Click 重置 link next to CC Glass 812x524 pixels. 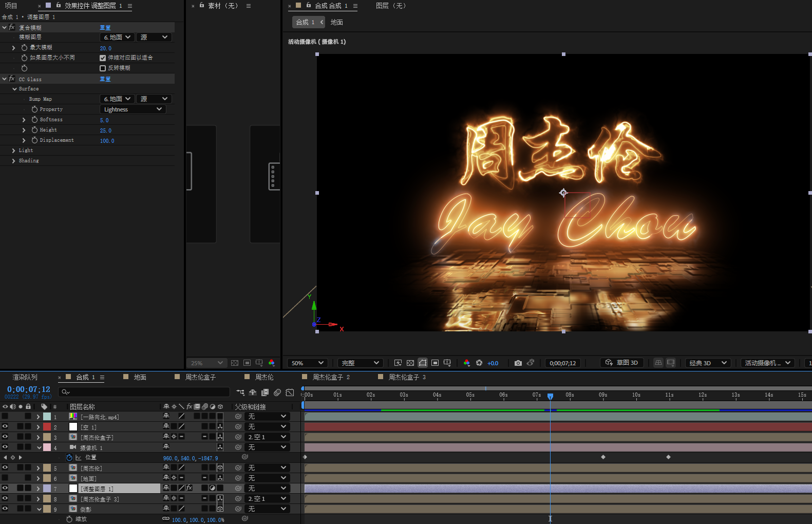105,79
